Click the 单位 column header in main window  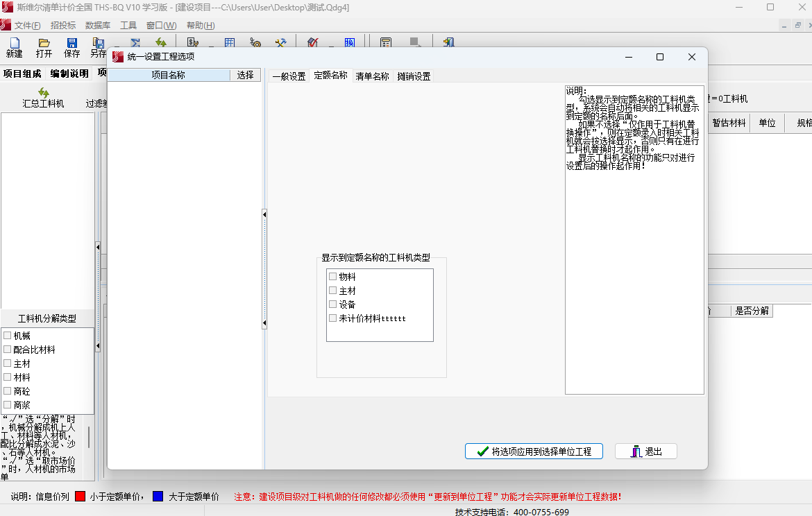pyautogui.click(x=767, y=123)
